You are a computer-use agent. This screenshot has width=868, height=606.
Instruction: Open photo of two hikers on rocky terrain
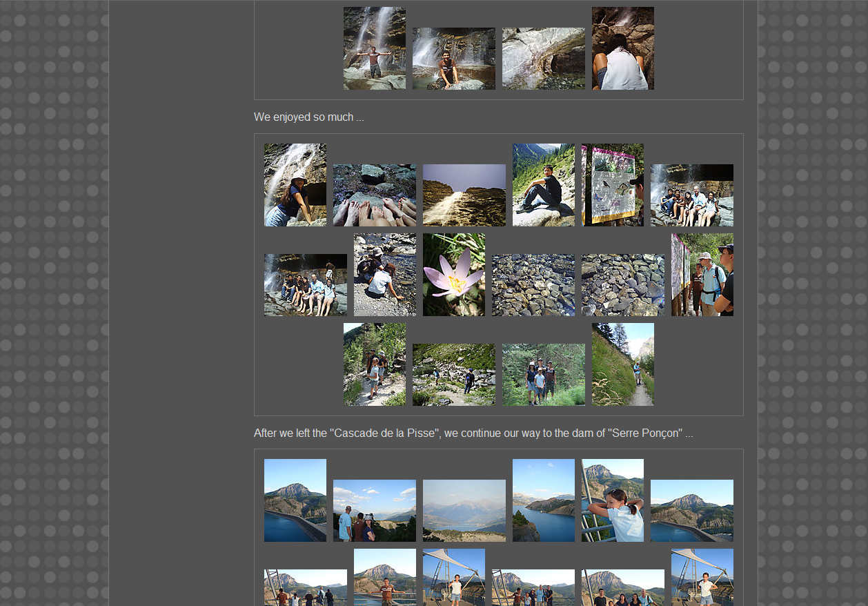pyautogui.click(x=453, y=375)
